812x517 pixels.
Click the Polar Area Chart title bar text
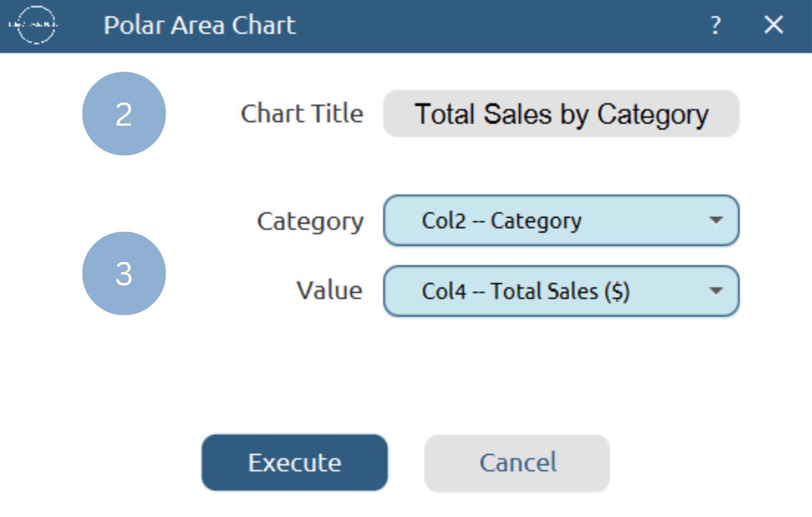pyautogui.click(x=199, y=25)
